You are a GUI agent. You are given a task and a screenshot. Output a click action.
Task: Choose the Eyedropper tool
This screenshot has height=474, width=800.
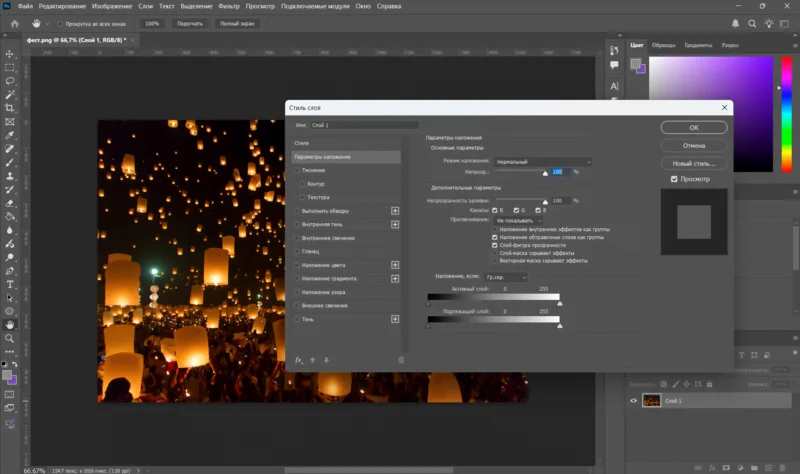(10, 135)
